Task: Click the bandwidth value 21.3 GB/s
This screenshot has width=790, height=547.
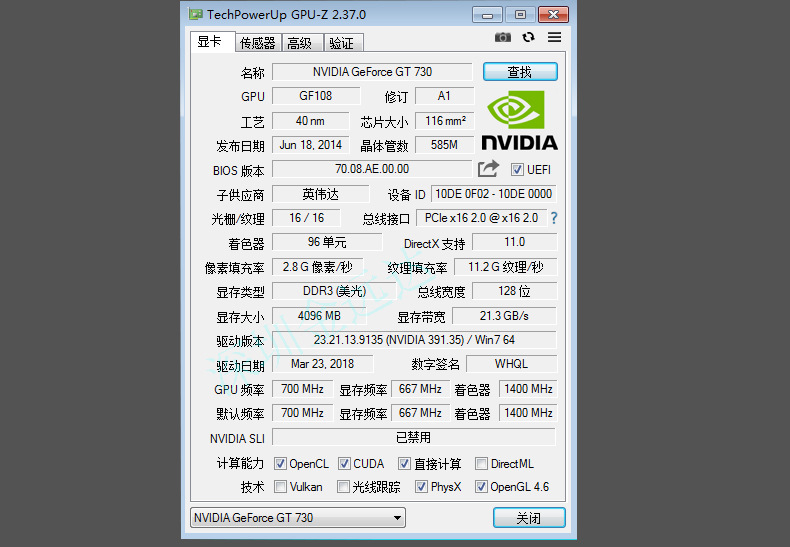Action: [504, 316]
